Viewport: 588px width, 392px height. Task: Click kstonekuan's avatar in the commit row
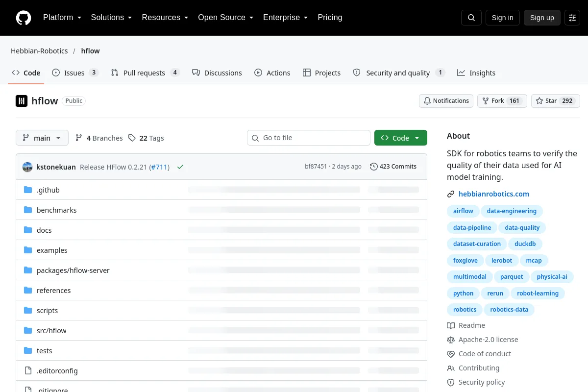click(27, 167)
